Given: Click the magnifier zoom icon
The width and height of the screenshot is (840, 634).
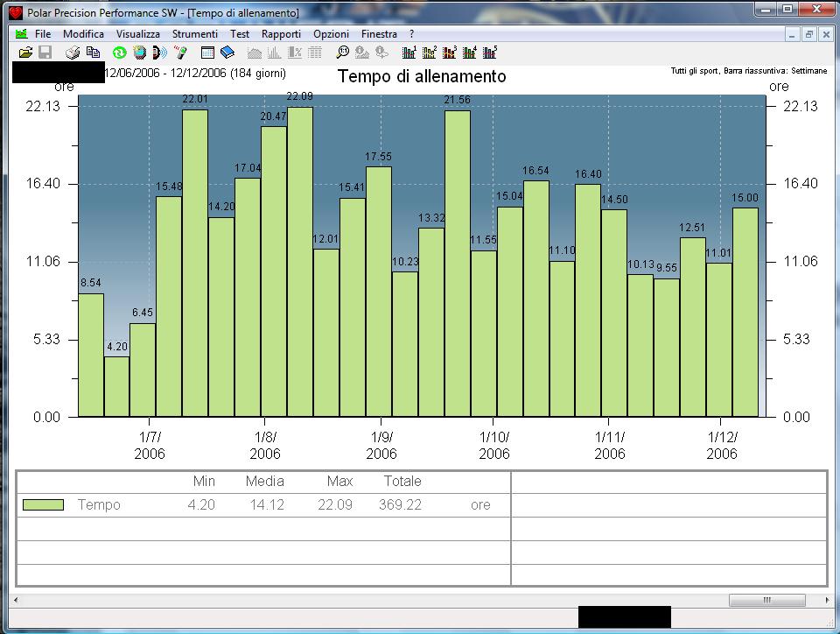Looking at the screenshot, I should pos(343,53).
